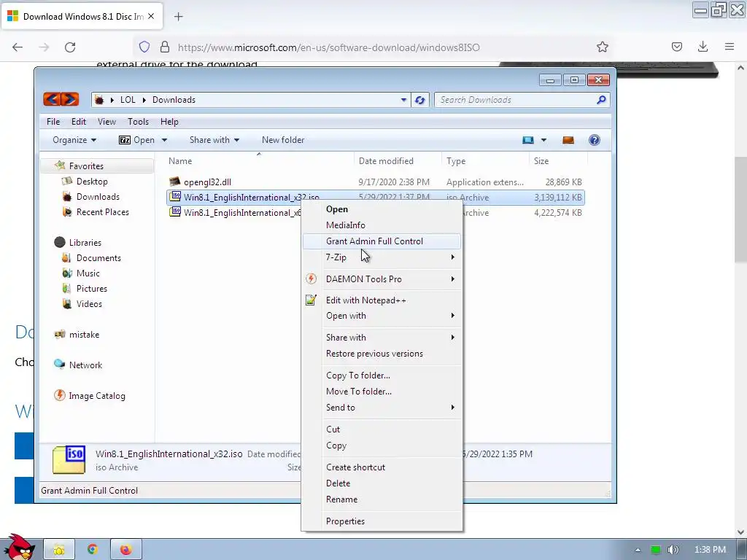
Task: Click the search magnifier in Search Downloads
Action: [x=601, y=99]
